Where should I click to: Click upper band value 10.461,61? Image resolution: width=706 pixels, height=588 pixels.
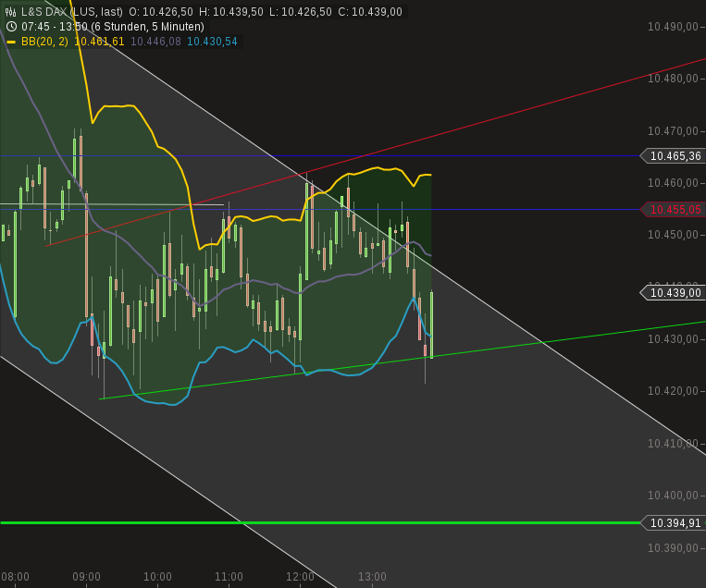pyautogui.click(x=99, y=42)
